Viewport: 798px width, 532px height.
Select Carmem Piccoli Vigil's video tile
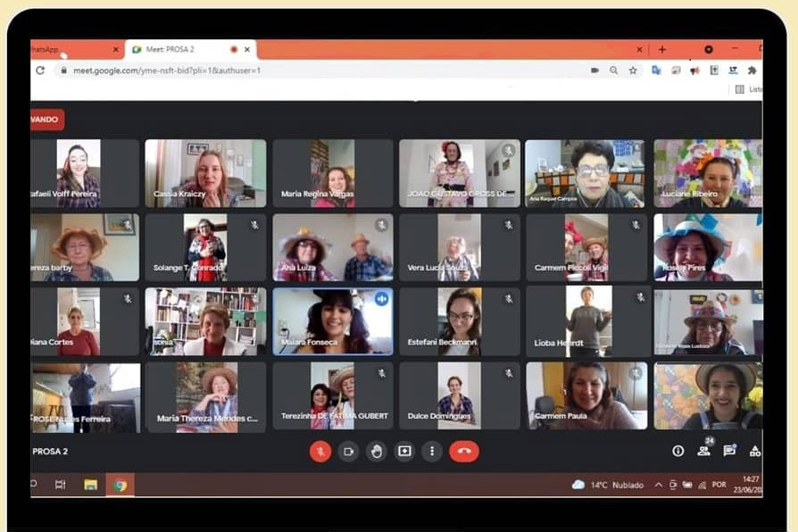(586, 247)
